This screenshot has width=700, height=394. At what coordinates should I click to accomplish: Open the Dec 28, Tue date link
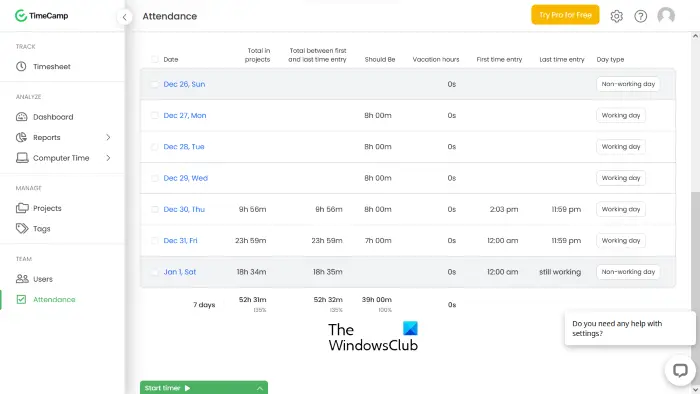click(x=184, y=146)
